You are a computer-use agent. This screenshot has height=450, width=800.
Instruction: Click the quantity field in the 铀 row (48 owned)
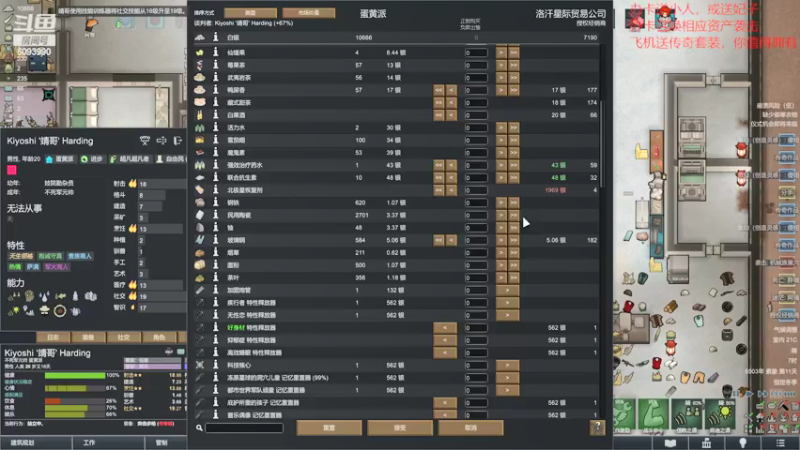tap(476, 228)
